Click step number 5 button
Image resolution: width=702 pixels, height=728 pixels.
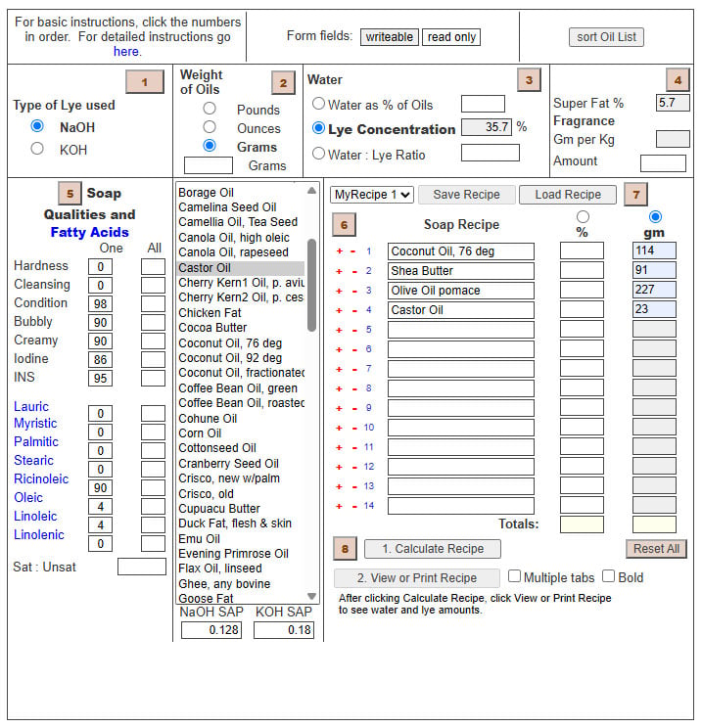pos(70,193)
